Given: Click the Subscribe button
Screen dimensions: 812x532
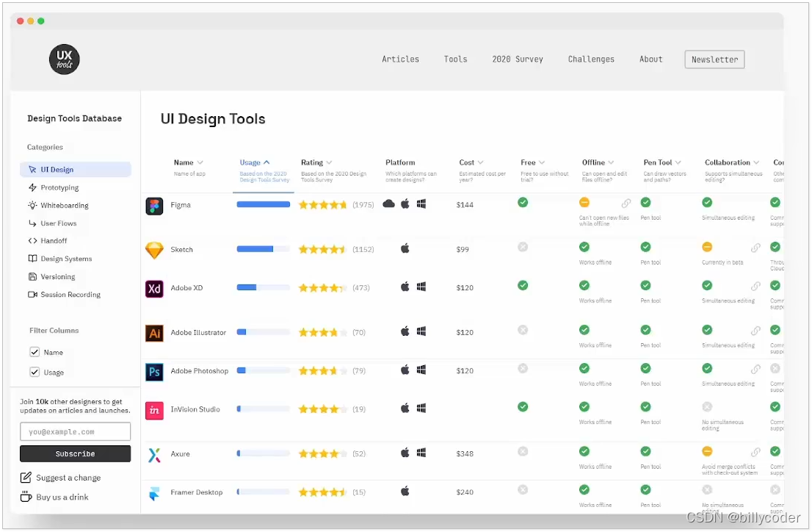Looking at the screenshot, I should click(x=75, y=453).
